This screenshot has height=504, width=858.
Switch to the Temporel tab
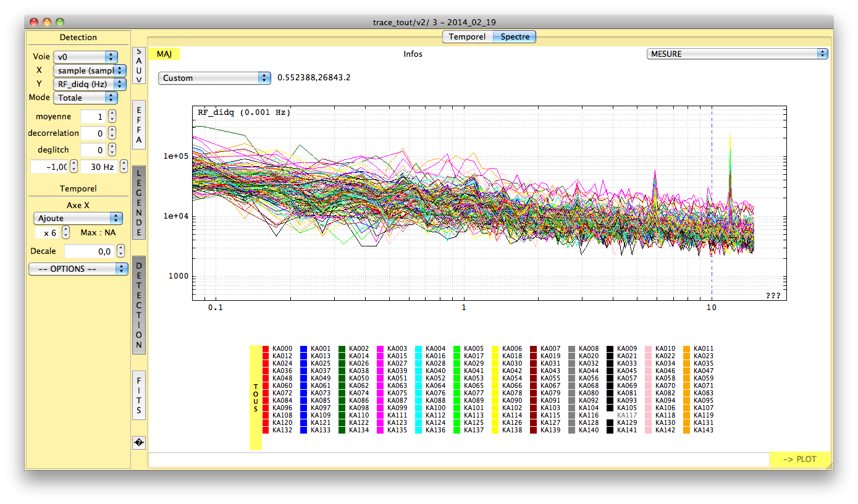(x=467, y=36)
